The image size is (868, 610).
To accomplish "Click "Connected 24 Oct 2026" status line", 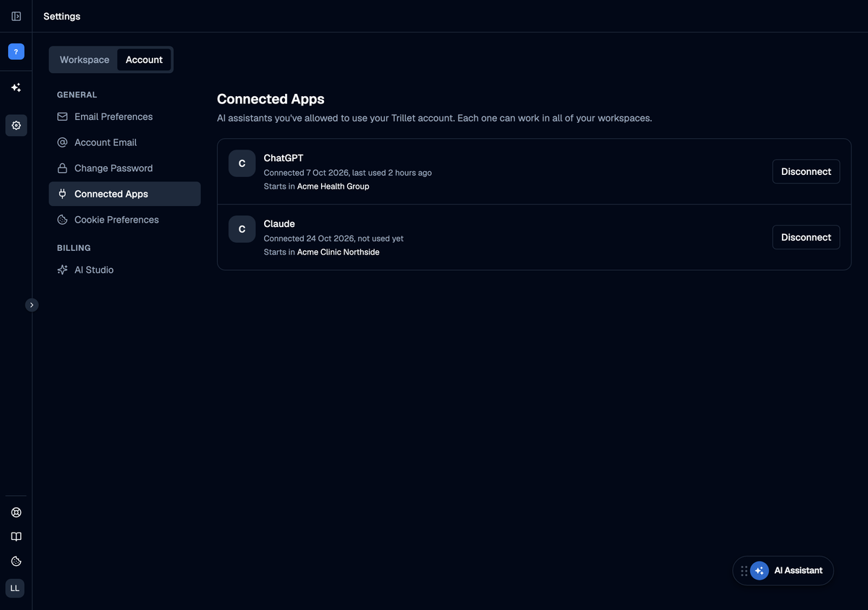I will click(x=333, y=239).
